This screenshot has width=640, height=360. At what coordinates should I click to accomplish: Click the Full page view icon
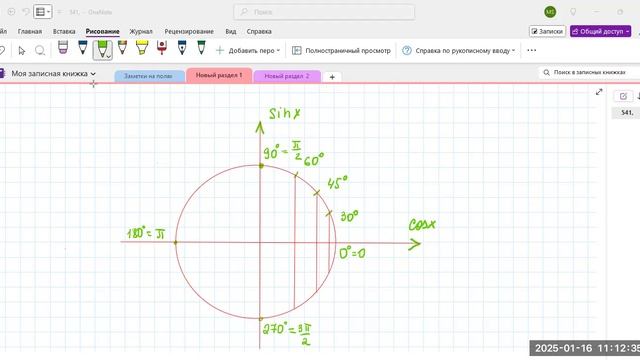[297, 51]
